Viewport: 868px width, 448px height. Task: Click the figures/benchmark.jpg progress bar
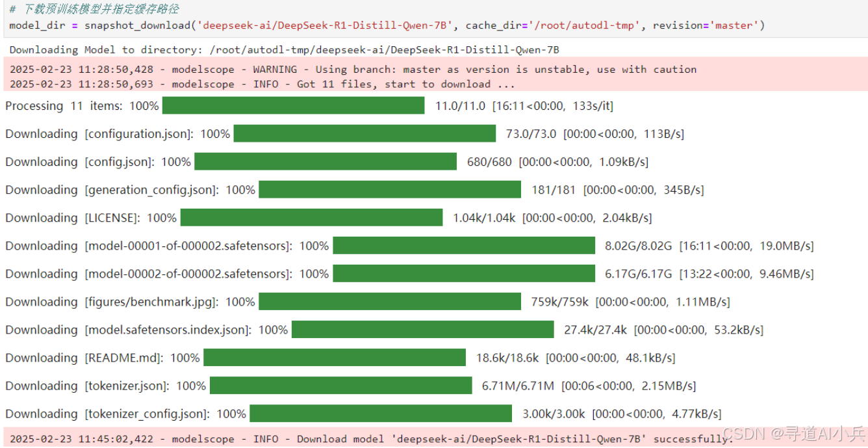coord(390,301)
